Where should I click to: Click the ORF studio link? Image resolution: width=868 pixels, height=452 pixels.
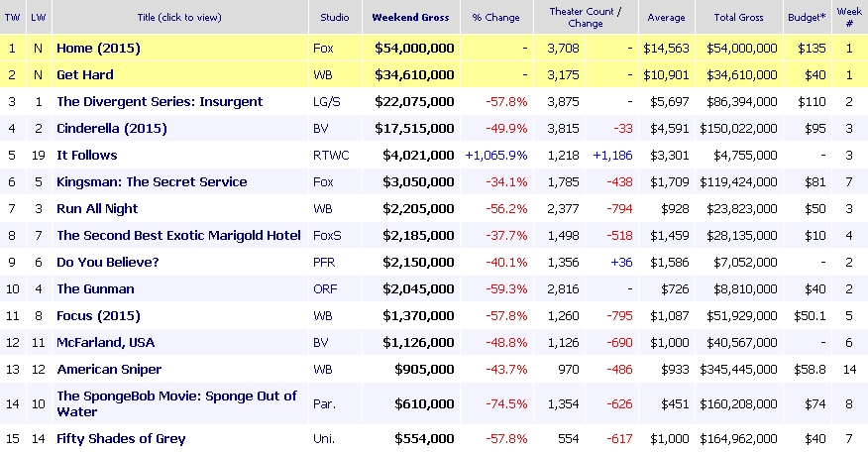click(325, 289)
